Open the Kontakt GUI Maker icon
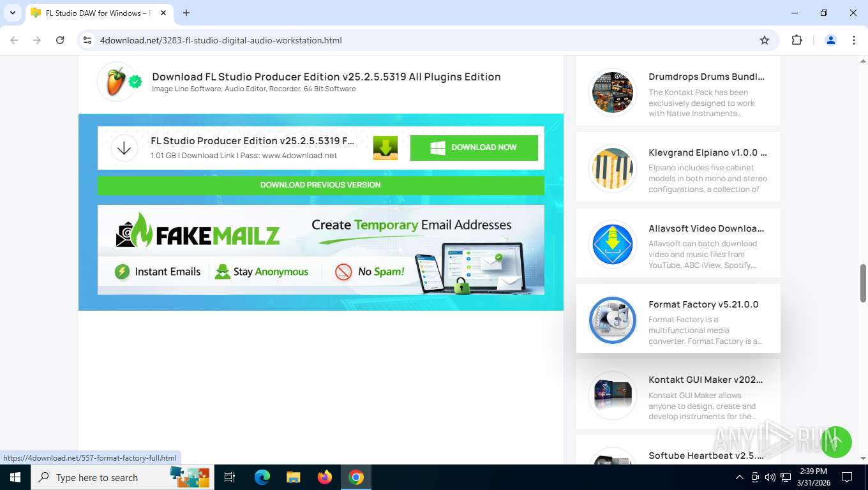 click(612, 396)
